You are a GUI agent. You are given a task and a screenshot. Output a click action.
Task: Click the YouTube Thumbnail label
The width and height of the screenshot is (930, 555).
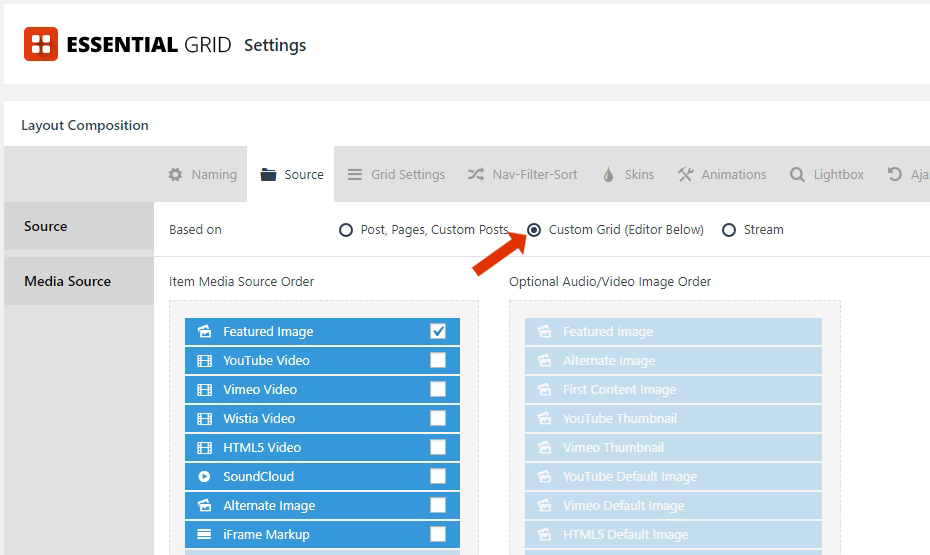pos(620,419)
